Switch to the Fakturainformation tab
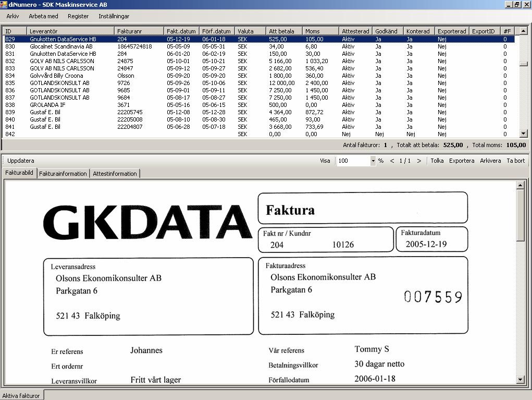Viewport: 532px width, 400px height. tap(63, 174)
